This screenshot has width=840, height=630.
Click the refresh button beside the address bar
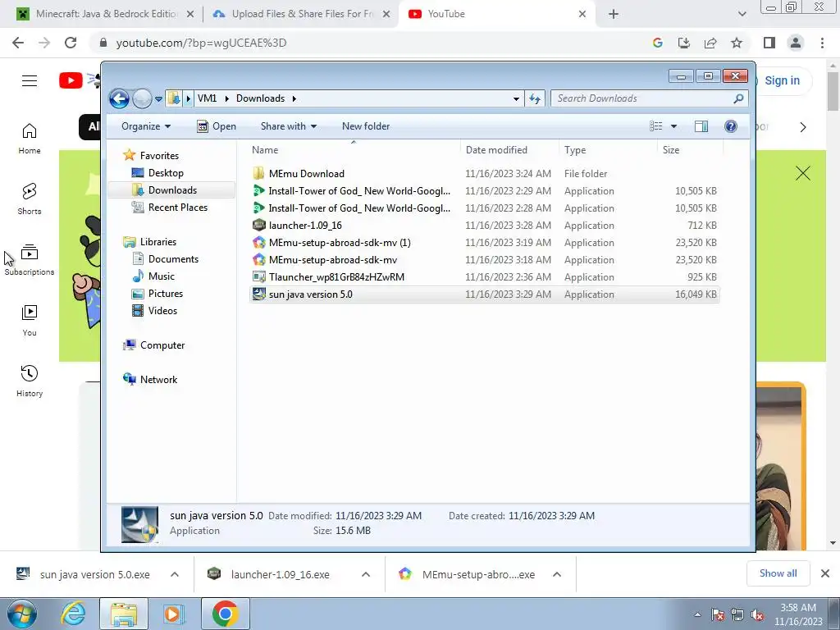pos(535,98)
